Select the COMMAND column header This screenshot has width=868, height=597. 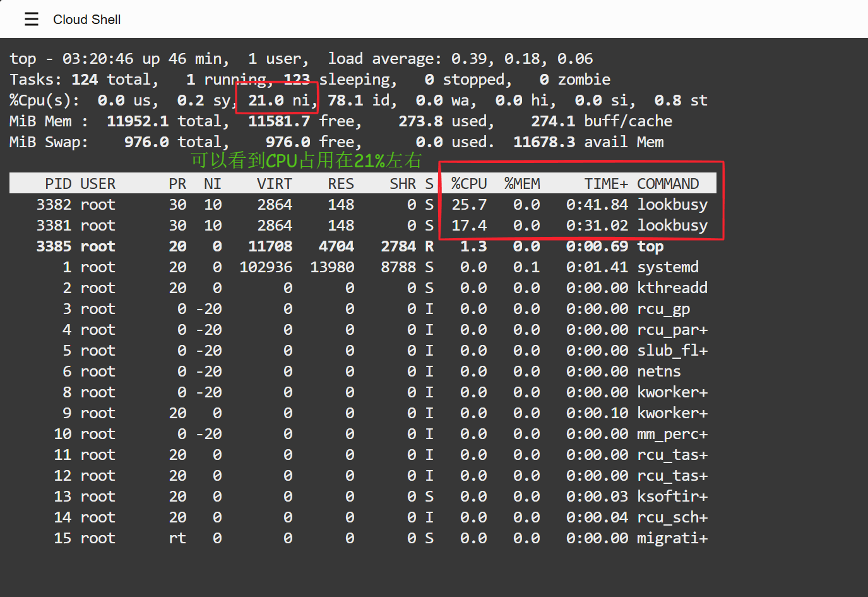coord(668,184)
